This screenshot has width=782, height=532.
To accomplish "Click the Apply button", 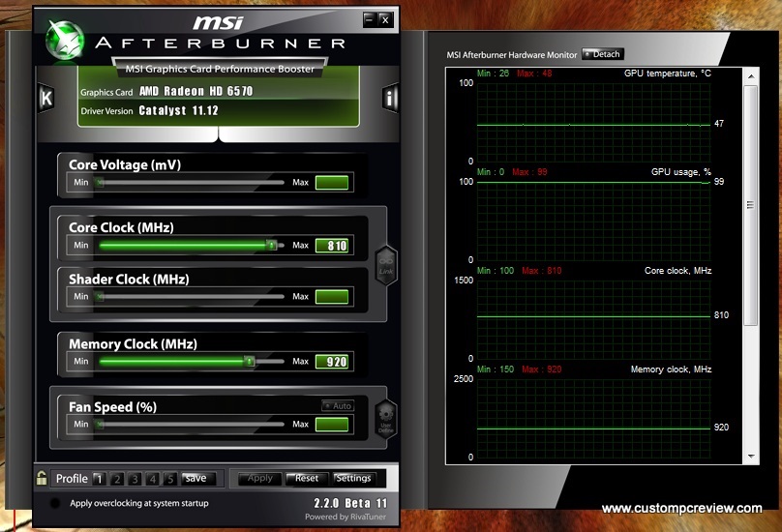I will click(x=259, y=478).
